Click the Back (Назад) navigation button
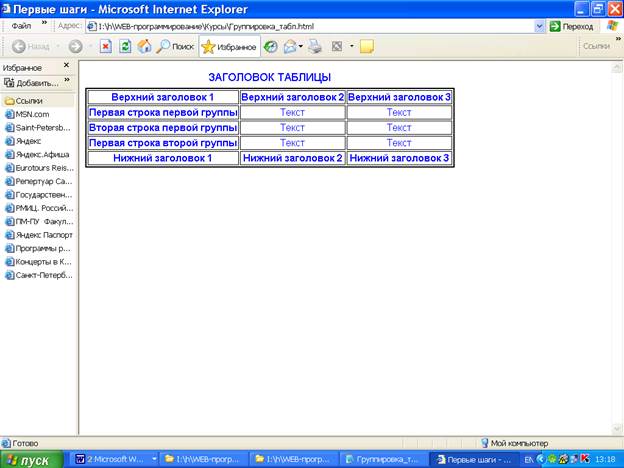Screen dimensions: 624x468 (x=31, y=47)
